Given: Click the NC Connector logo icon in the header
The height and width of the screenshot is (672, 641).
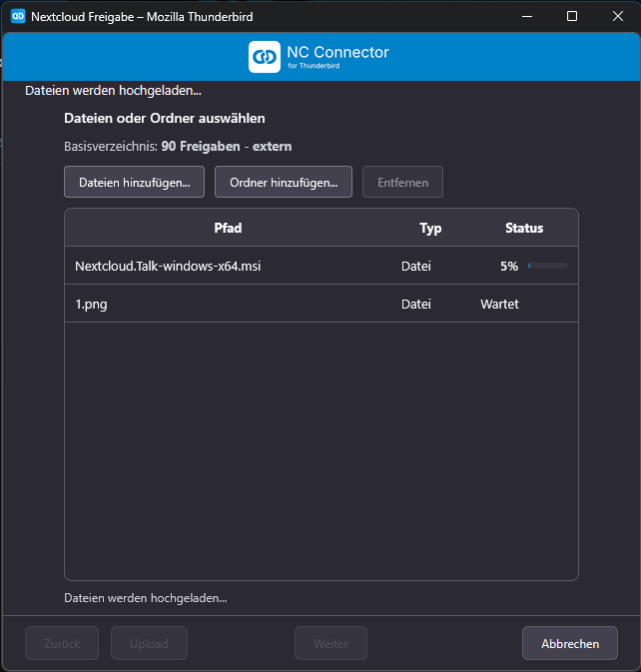Looking at the screenshot, I should click(x=265, y=57).
